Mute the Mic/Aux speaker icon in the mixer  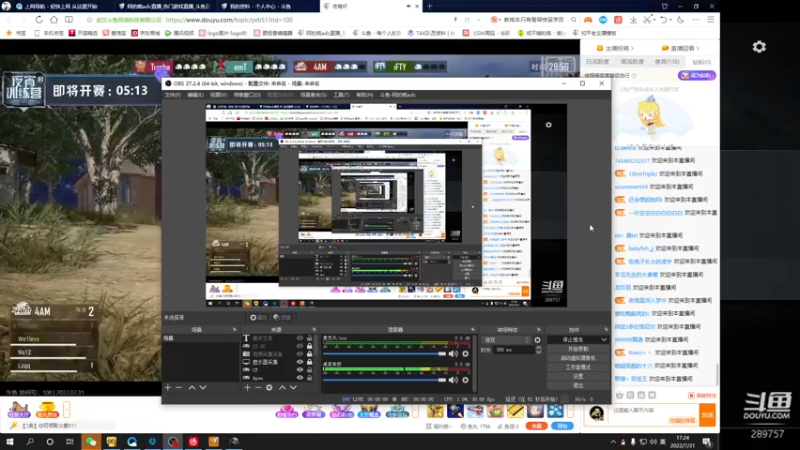453,354
